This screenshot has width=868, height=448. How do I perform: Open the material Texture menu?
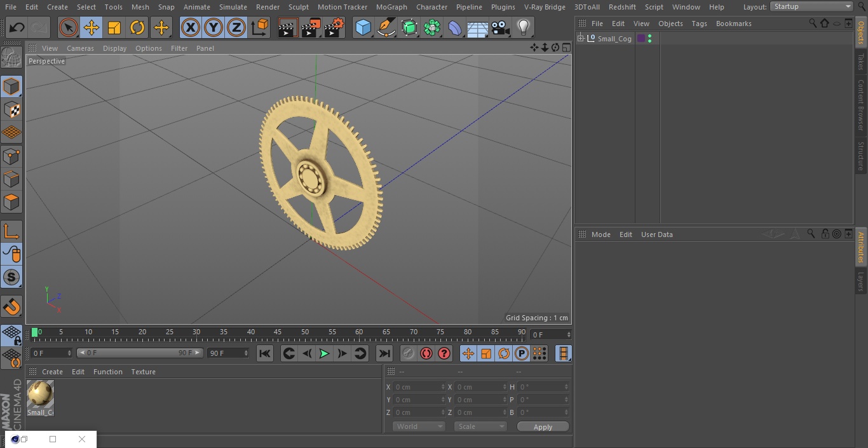click(x=143, y=372)
